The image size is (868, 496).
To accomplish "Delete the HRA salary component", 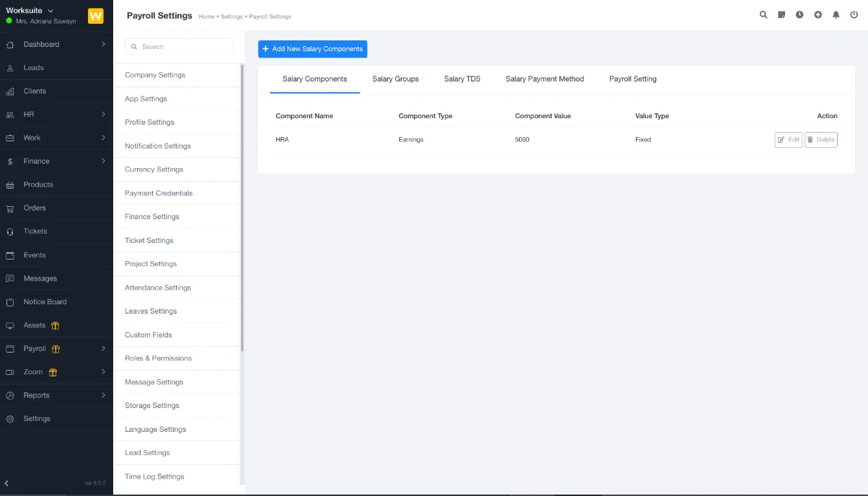I will tap(820, 140).
